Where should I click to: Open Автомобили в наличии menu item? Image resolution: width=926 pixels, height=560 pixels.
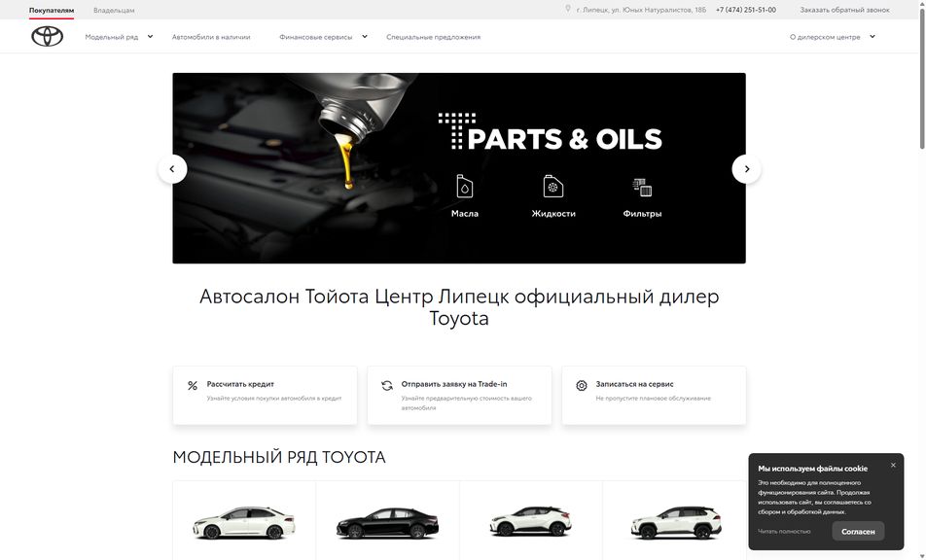coord(211,37)
